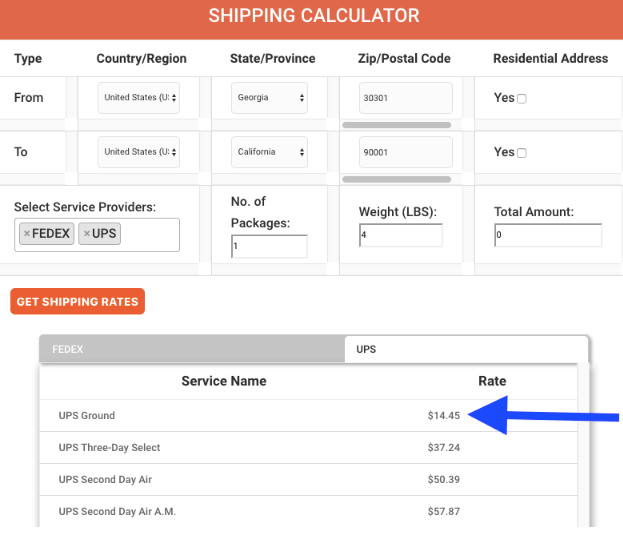The width and height of the screenshot is (623, 549).
Task: Open the Georgia state dropdown
Action: (269, 98)
